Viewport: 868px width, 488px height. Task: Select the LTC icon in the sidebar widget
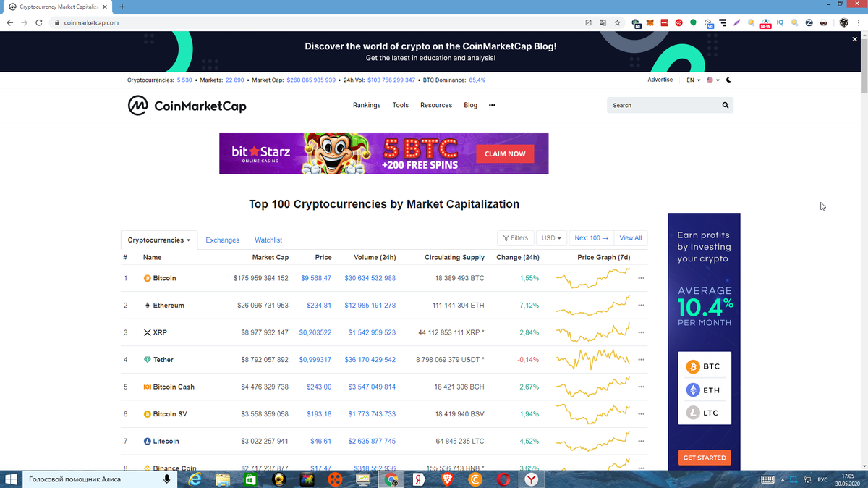tap(692, 412)
